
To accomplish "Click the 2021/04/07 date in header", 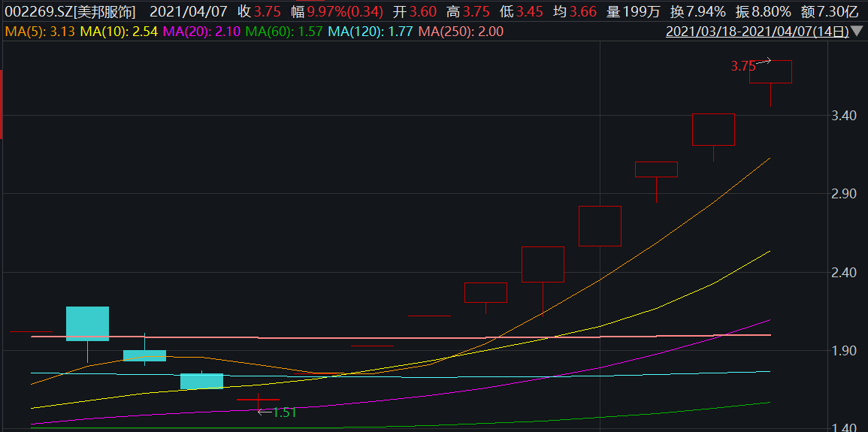I will point(189,11).
